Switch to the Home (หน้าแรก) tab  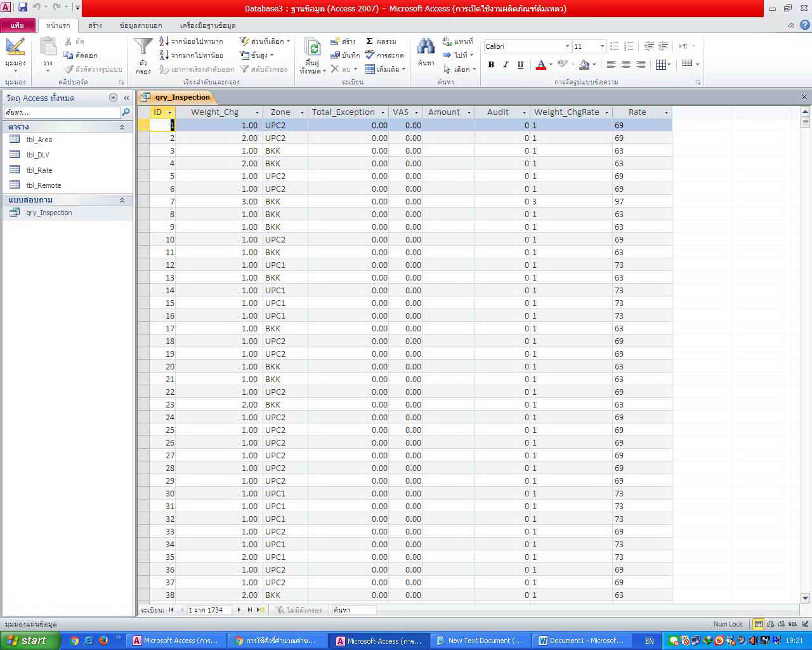point(58,25)
